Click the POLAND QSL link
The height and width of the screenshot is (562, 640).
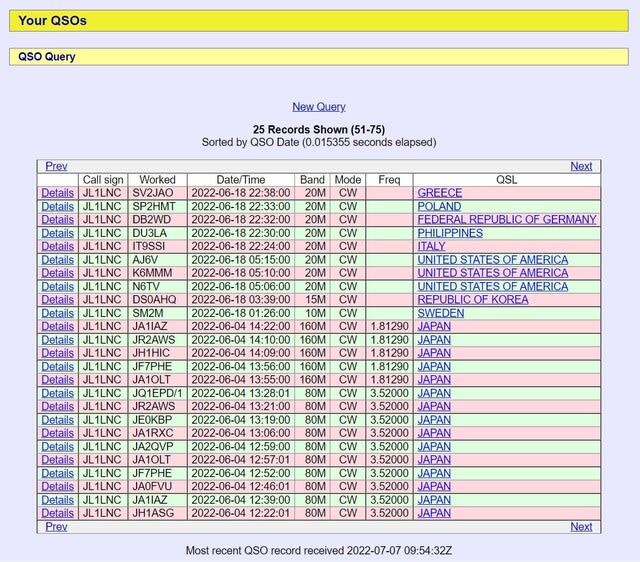pos(439,206)
